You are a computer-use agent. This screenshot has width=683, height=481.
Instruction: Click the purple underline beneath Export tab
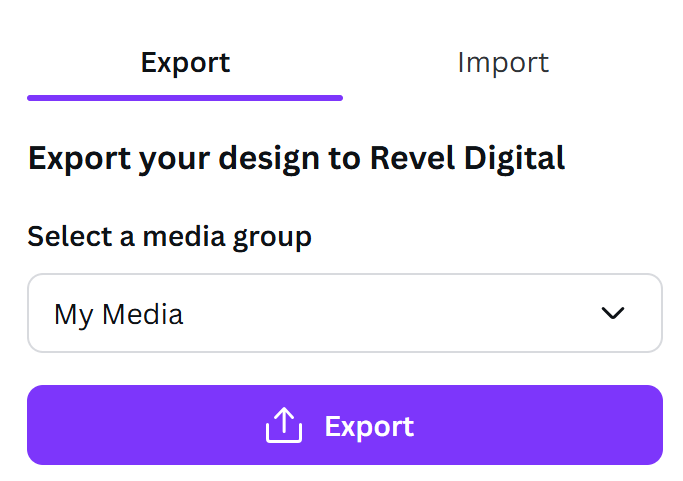tap(185, 98)
